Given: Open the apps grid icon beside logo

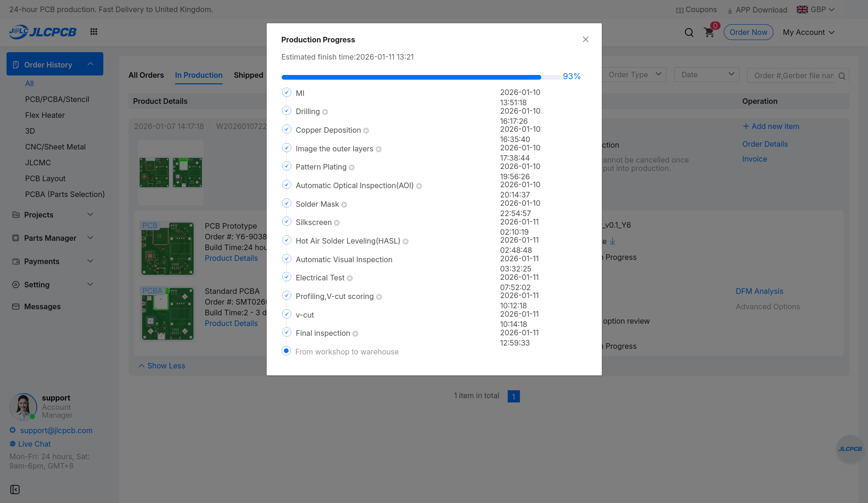Looking at the screenshot, I should point(94,32).
